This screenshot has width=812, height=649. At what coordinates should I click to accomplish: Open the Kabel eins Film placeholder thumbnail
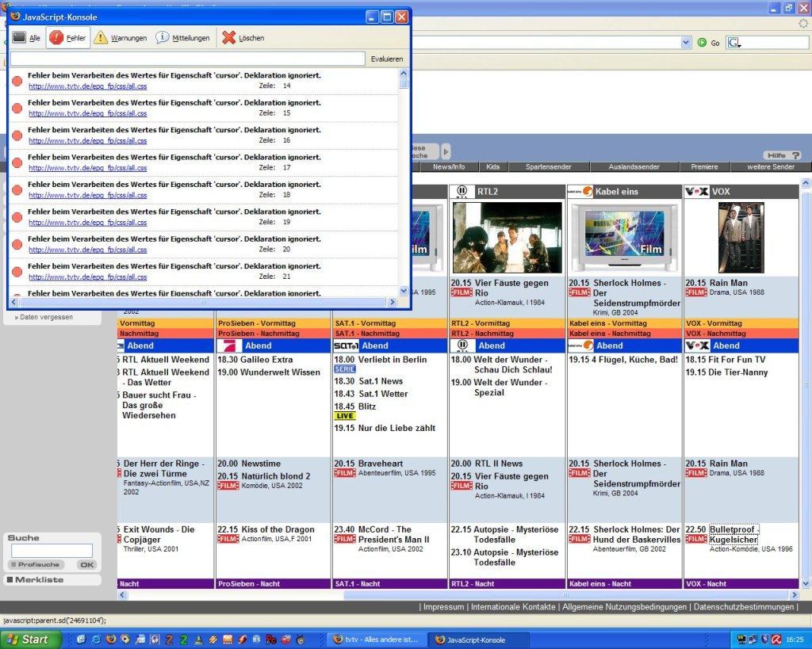(624, 237)
